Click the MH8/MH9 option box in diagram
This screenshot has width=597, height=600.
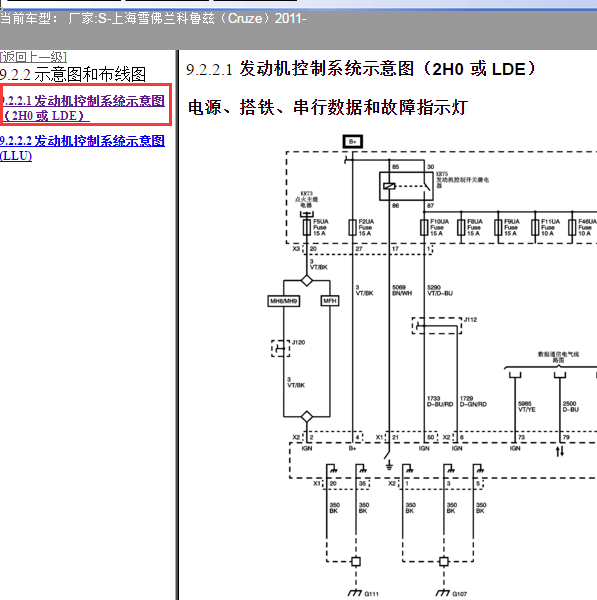(283, 301)
